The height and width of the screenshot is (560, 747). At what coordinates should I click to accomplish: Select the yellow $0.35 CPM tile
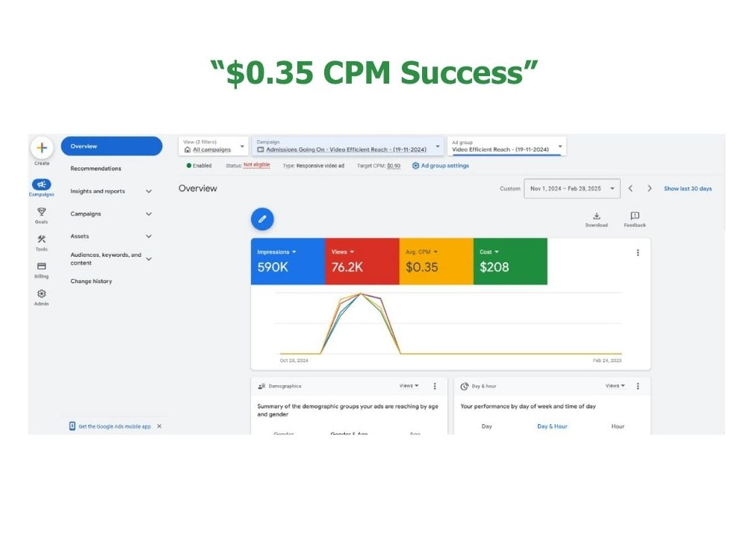[x=436, y=261]
